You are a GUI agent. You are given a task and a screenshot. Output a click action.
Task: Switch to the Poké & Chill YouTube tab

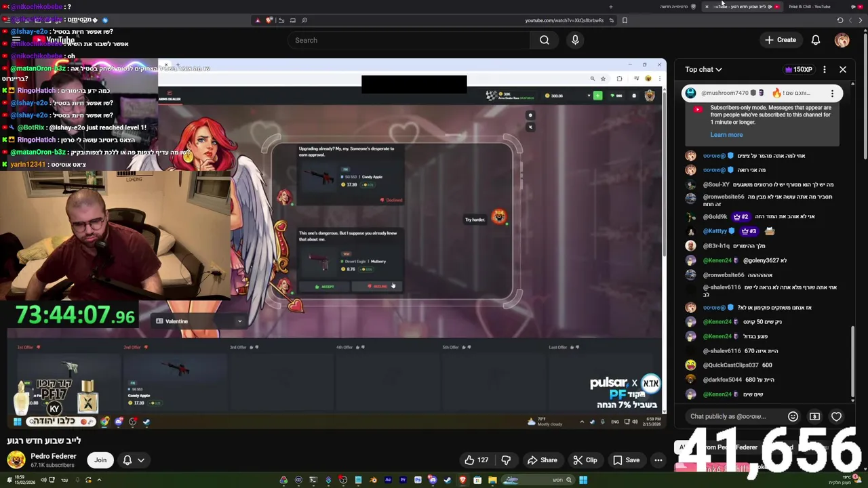pyautogui.click(x=810, y=6)
